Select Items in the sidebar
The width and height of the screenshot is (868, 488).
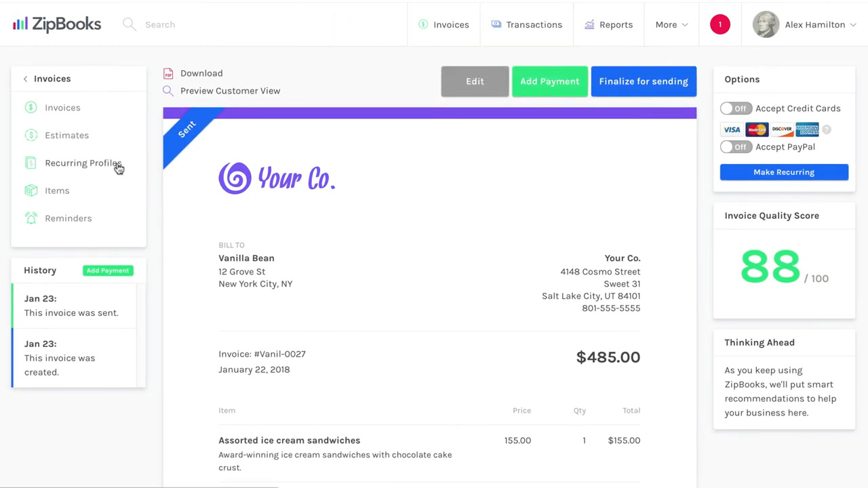pos(57,190)
